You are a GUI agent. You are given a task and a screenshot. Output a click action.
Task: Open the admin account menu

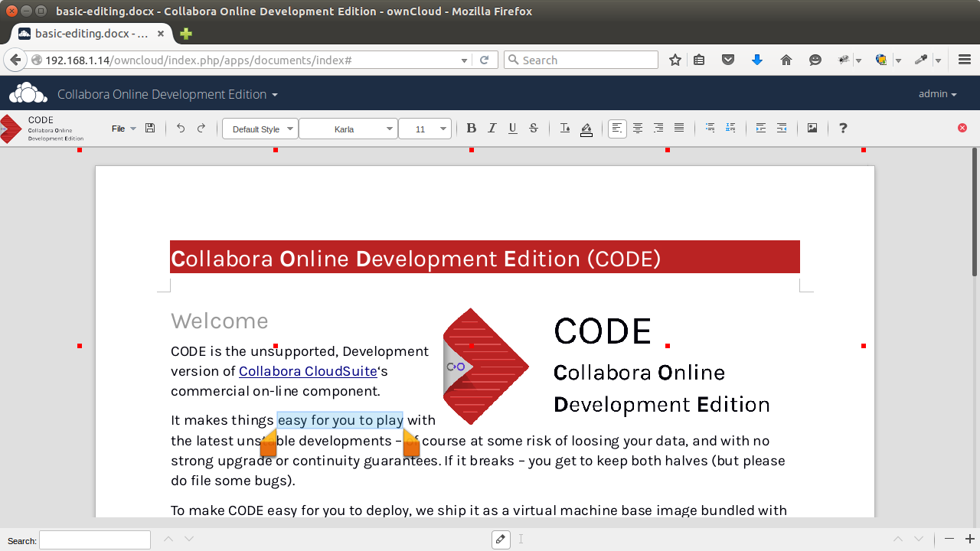click(937, 93)
